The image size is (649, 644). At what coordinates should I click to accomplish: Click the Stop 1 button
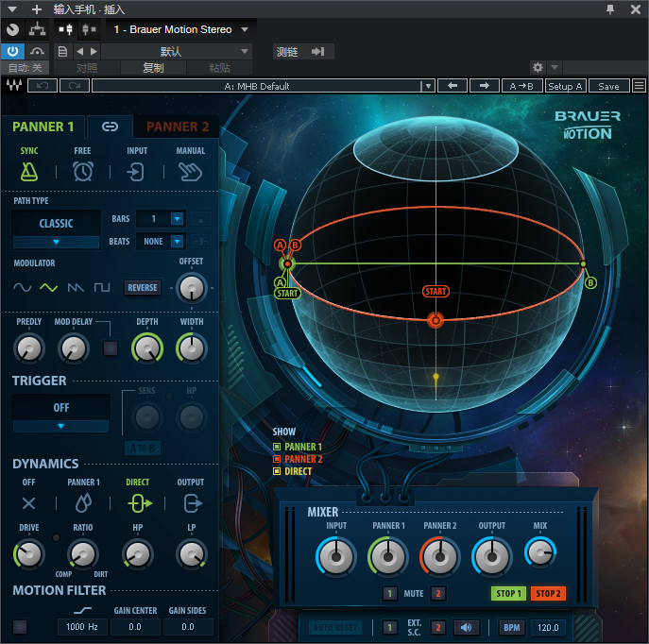coord(508,594)
